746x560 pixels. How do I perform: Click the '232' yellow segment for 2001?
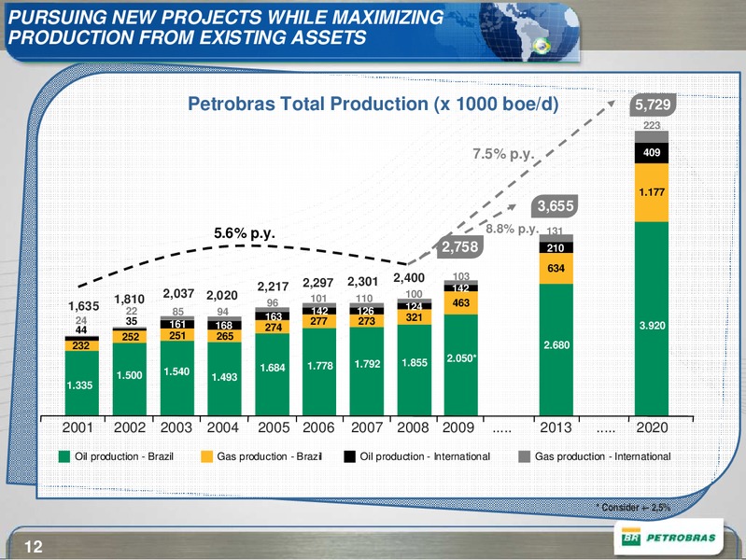(81, 346)
